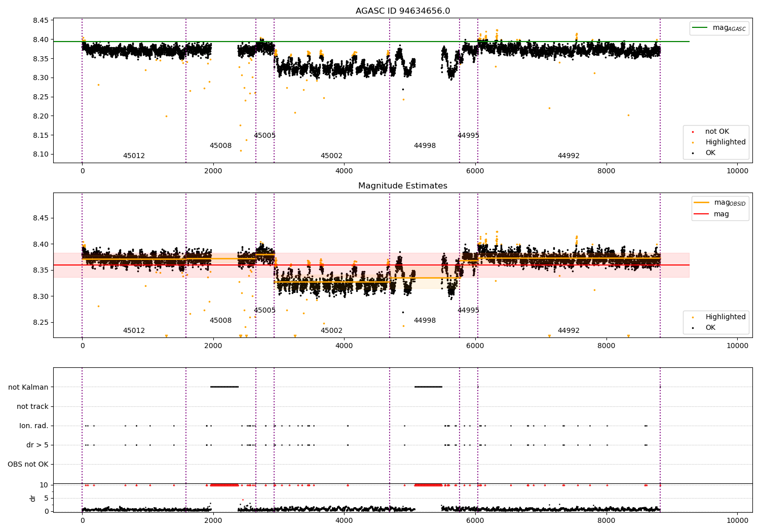This screenshot has width=760, height=532.
Task: Click obsid label 44995 in Magnitude Estimates plot
Action: tap(468, 311)
